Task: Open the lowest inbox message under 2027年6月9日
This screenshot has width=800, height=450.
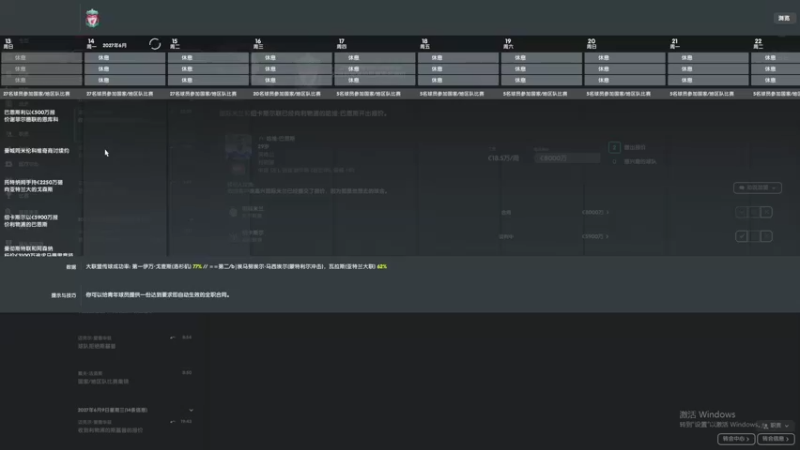Action: [x=135, y=426]
